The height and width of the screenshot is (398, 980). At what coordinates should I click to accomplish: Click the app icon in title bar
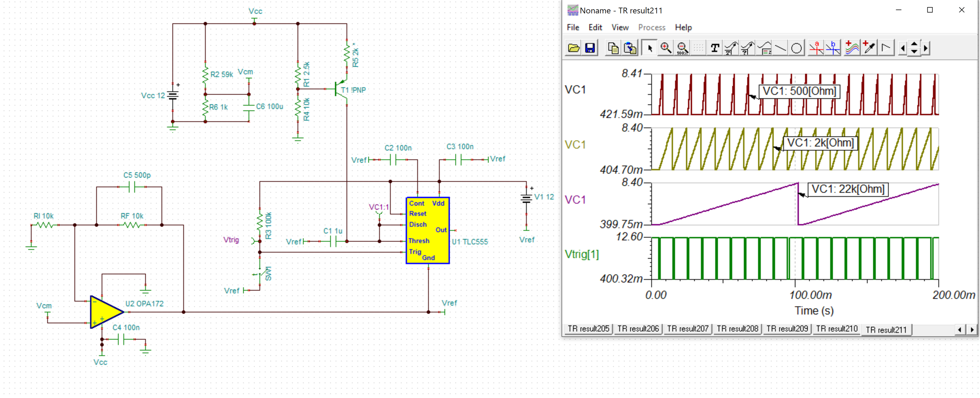click(572, 10)
